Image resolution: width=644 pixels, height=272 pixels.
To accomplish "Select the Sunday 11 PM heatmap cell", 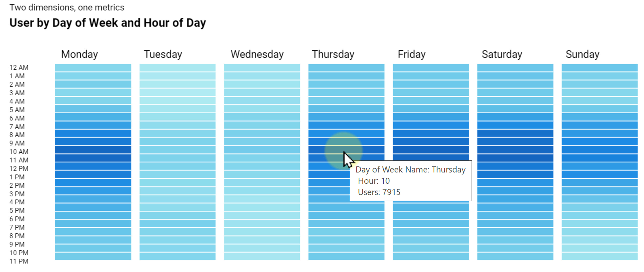I will [x=600, y=256].
